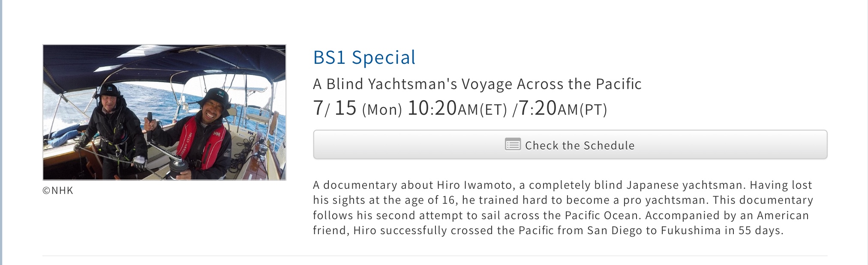
Task: Click the ©NHK copyright caption
Action: click(x=58, y=191)
